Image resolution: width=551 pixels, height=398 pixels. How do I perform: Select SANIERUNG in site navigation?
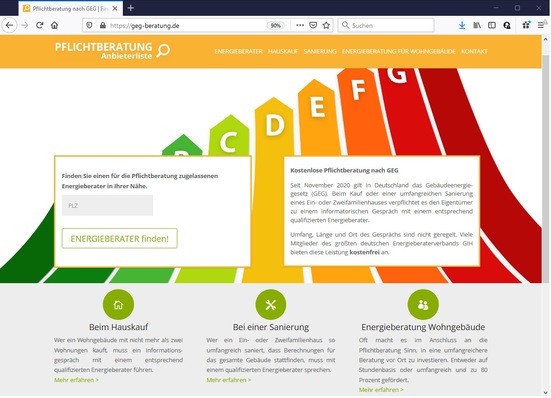click(x=320, y=51)
